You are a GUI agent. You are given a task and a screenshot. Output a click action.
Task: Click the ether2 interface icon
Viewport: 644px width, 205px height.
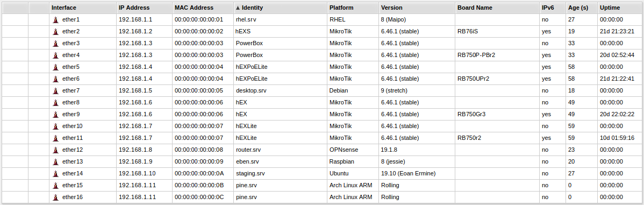click(x=56, y=32)
